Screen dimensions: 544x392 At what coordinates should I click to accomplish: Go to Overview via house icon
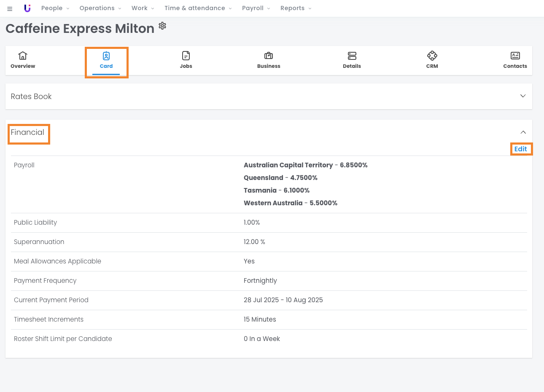coord(23,56)
